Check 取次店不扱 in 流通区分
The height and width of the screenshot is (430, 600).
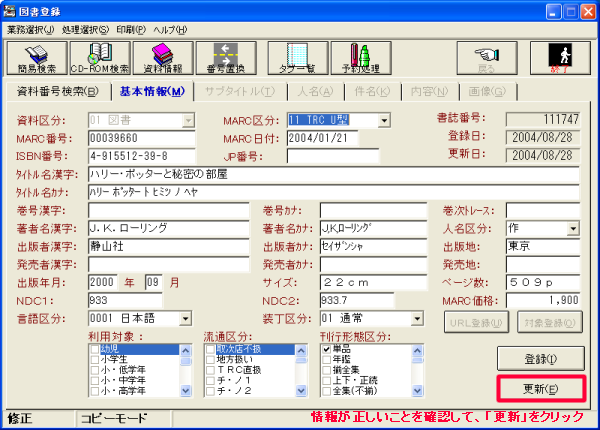pos(210,349)
